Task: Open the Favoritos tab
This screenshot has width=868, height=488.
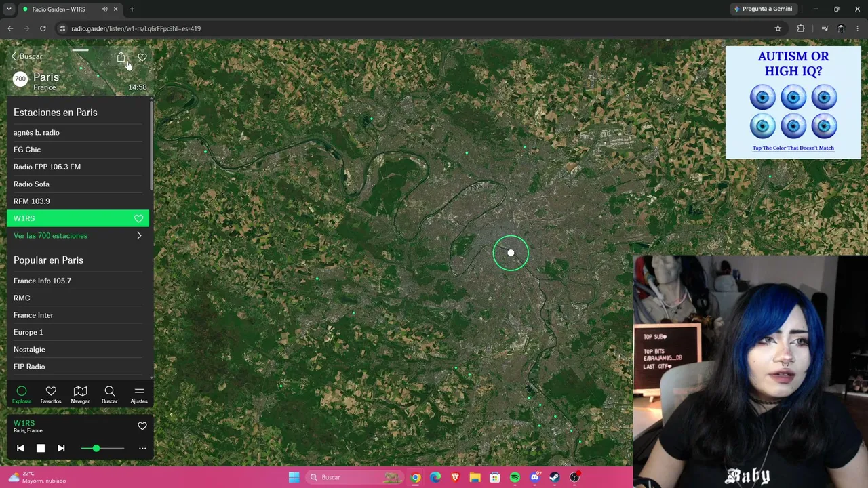Action: pos(51,394)
